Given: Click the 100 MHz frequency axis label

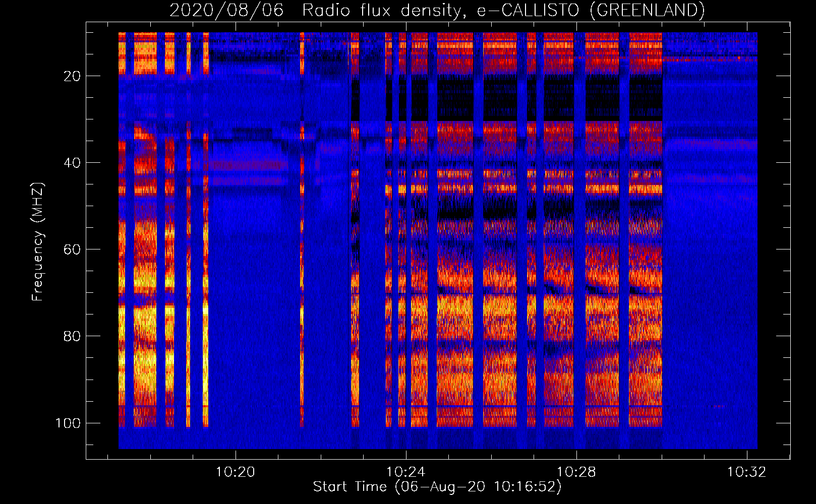Looking at the screenshot, I should click(x=68, y=423).
